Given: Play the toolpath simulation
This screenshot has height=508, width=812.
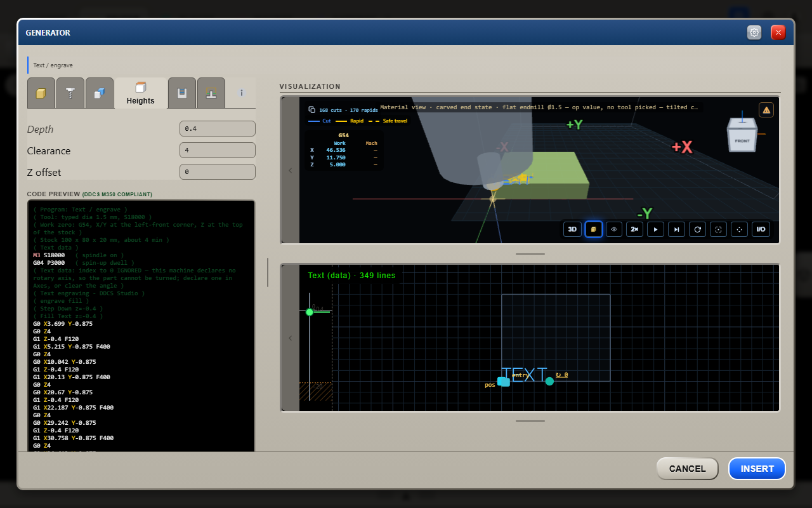Looking at the screenshot, I should click(x=655, y=229).
